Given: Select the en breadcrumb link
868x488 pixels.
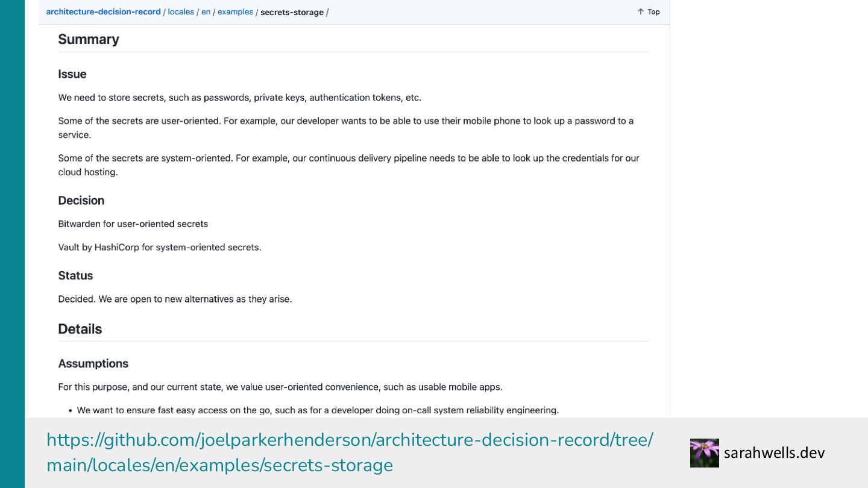Looking at the screenshot, I should click(206, 12).
